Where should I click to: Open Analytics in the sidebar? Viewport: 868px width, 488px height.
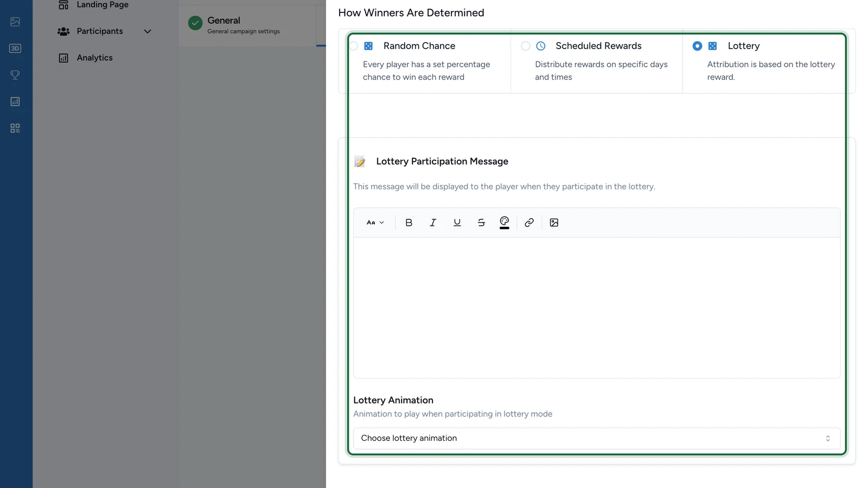(94, 58)
